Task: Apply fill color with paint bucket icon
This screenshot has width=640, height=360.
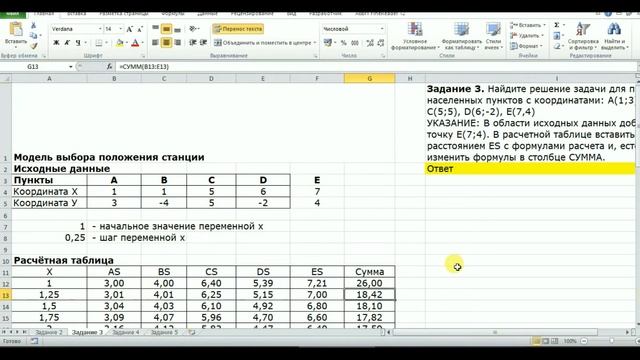Action: pyautogui.click(x=120, y=42)
